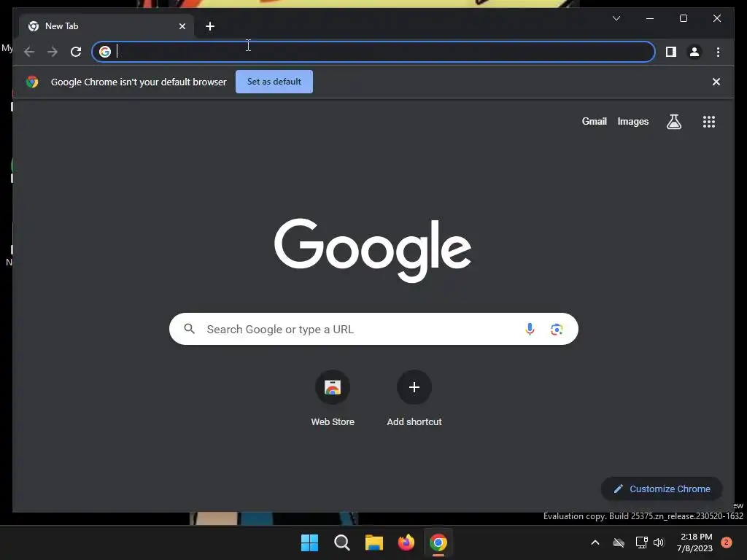Open Gmail link
The height and width of the screenshot is (560, 747).
[594, 122]
